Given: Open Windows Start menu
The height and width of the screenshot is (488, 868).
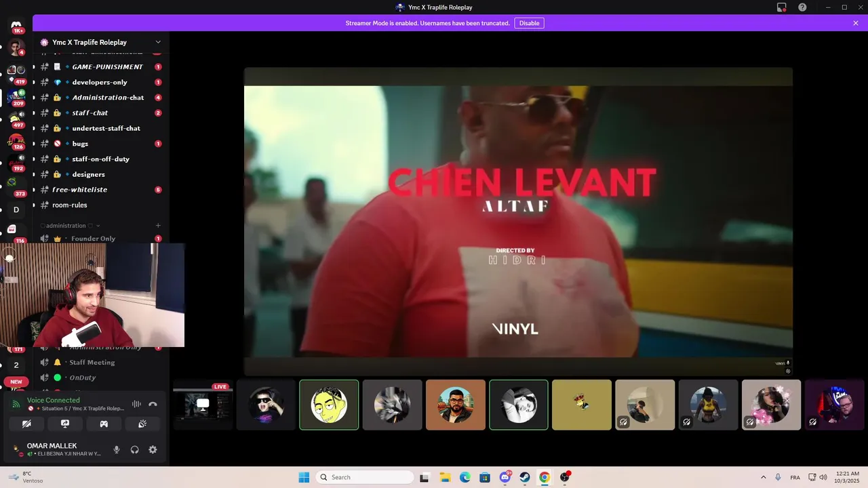Looking at the screenshot, I should [x=304, y=477].
